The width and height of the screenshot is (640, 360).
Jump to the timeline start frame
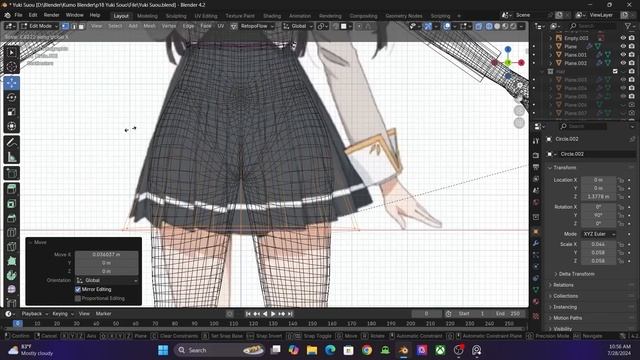pos(248,314)
